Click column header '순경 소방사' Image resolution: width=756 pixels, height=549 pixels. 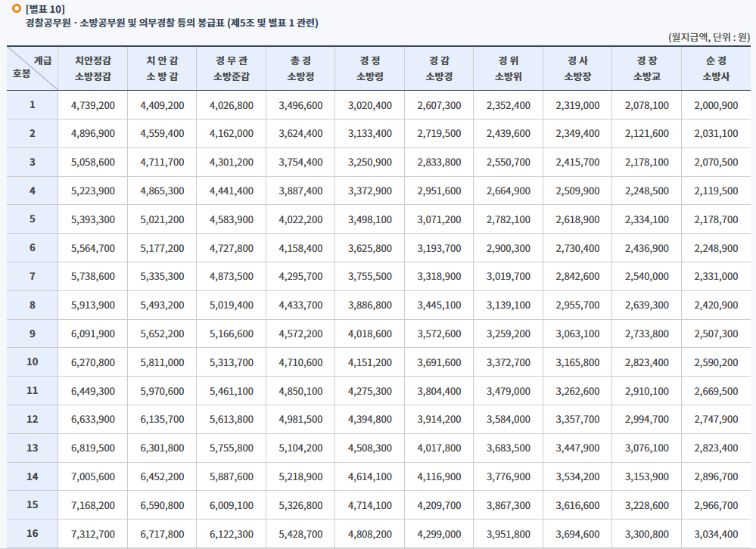(x=716, y=68)
